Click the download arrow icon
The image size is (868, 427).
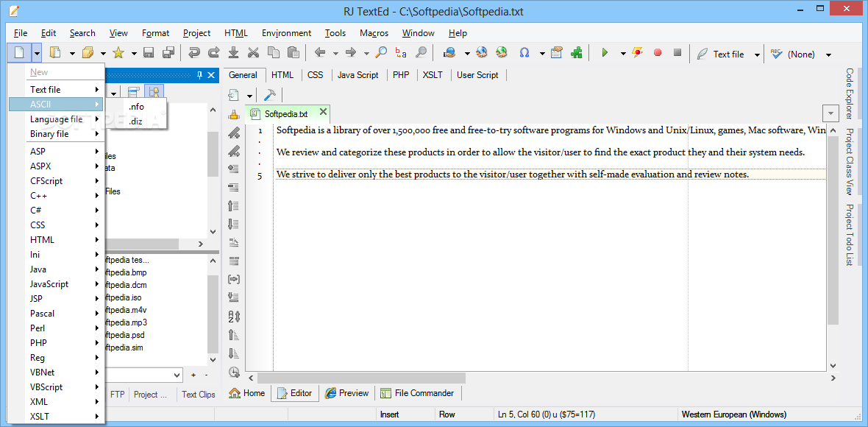pyautogui.click(x=234, y=53)
